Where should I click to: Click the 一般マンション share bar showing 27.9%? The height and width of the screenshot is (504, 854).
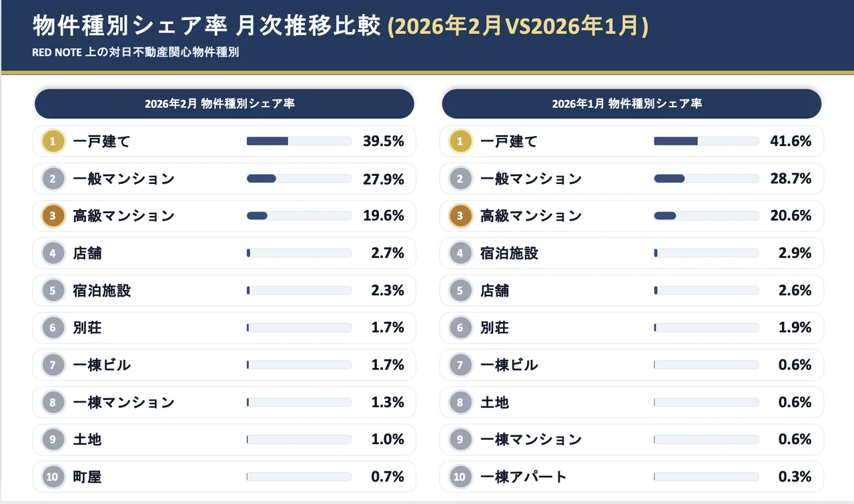[x=299, y=179]
